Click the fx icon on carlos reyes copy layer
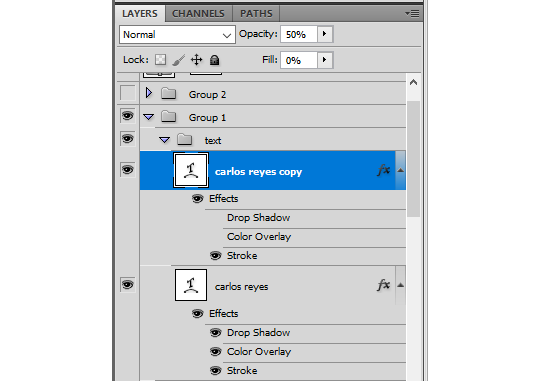 384,170
